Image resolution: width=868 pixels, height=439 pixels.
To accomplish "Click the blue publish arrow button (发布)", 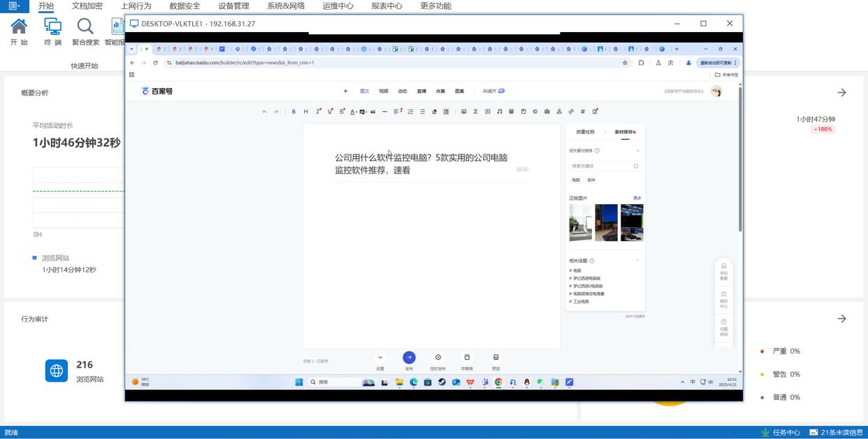I will 409,357.
